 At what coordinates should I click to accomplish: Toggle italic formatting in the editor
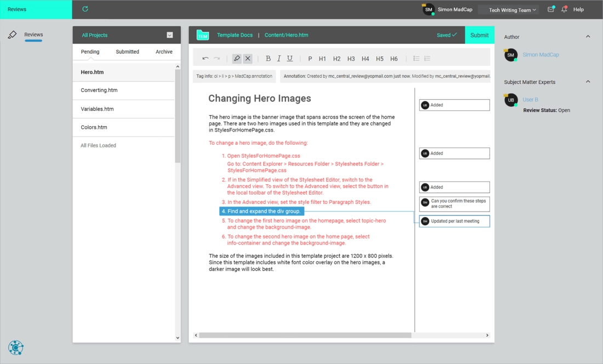tap(279, 58)
